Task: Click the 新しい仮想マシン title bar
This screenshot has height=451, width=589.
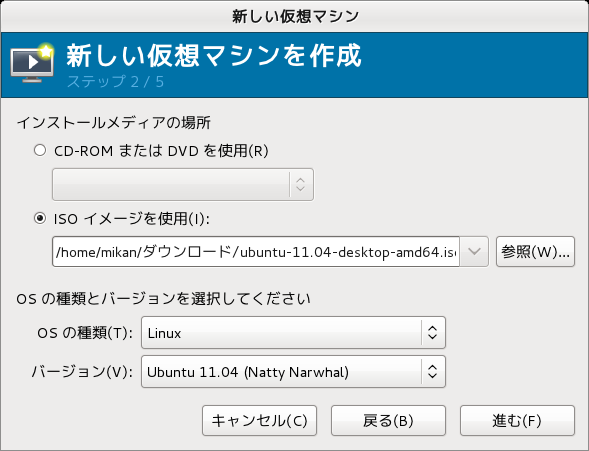Action: (294, 16)
